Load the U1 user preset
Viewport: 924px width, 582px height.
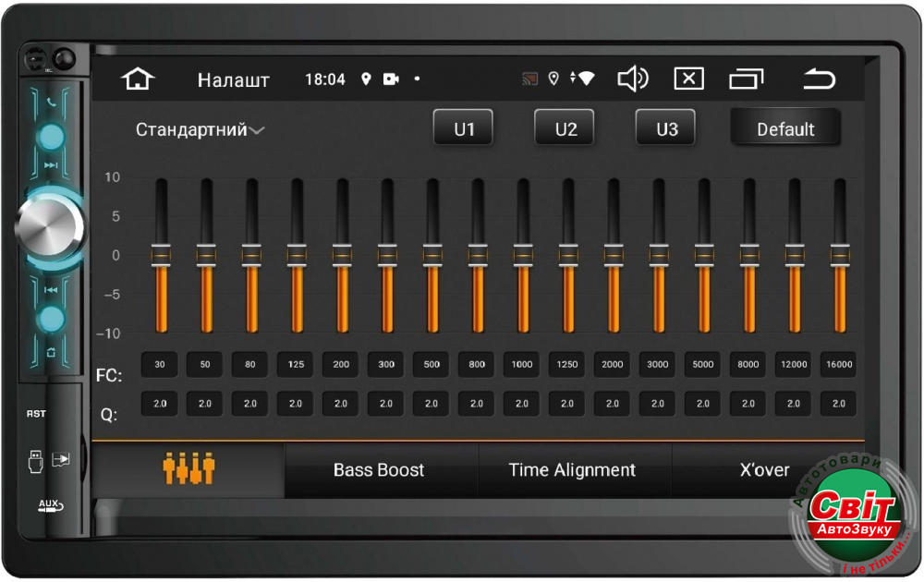(x=464, y=129)
